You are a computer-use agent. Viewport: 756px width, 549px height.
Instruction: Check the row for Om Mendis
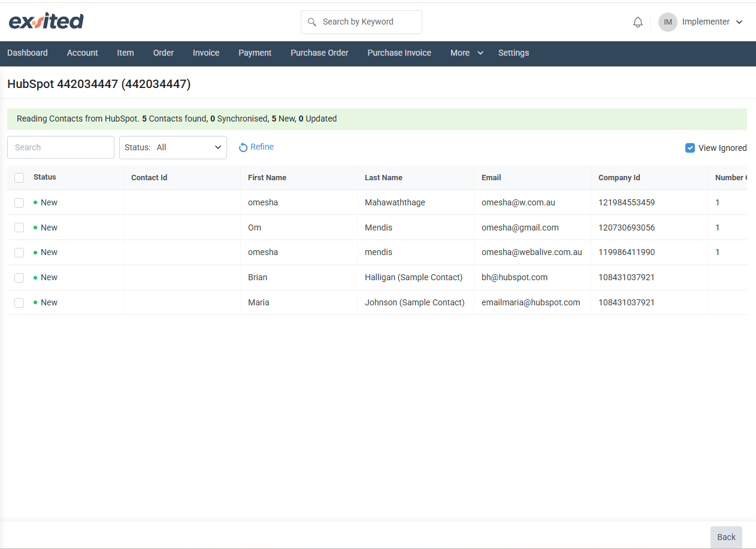(19, 228)
